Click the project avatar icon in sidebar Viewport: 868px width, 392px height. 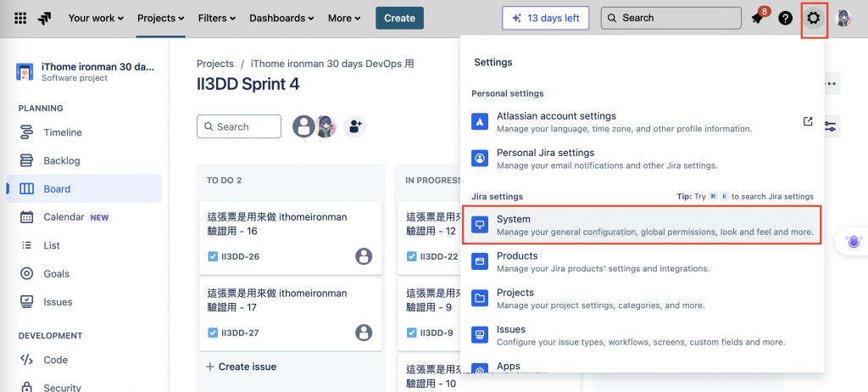click(25, 72)
